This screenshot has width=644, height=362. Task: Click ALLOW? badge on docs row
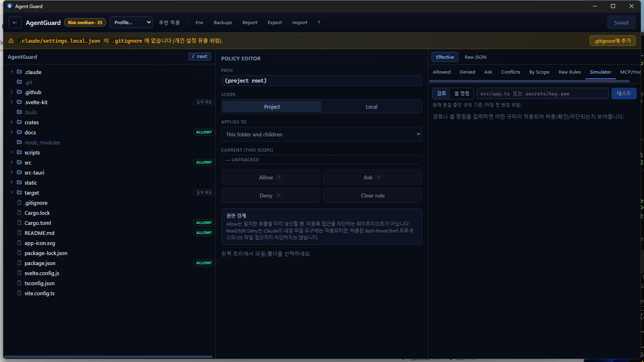click(x=204, y=132)
